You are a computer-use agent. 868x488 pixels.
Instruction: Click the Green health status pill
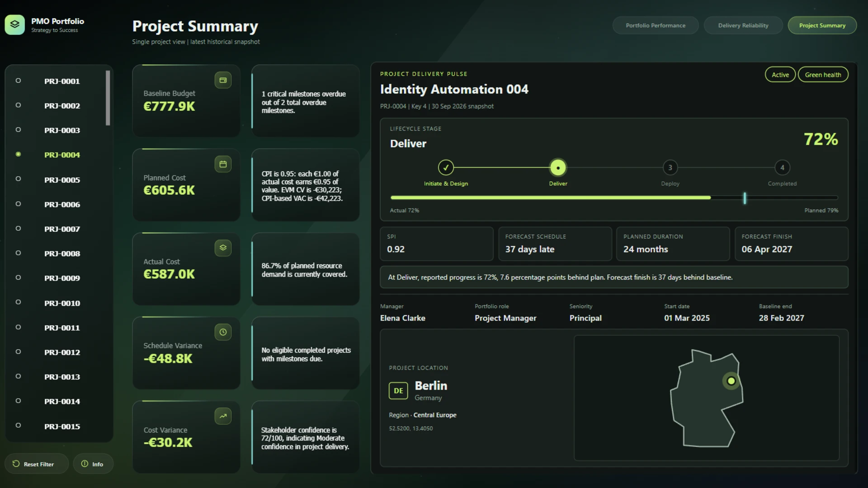click(x=823, y=75)
